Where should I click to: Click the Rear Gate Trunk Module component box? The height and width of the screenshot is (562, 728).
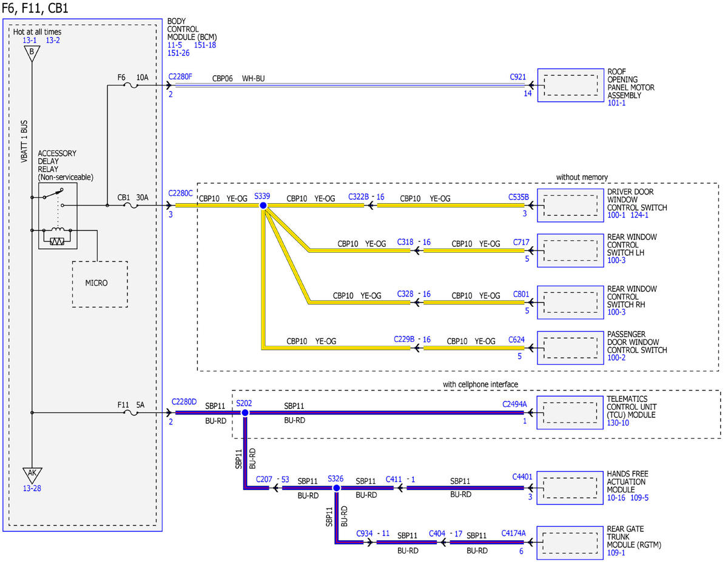click(x=571, y=542)
